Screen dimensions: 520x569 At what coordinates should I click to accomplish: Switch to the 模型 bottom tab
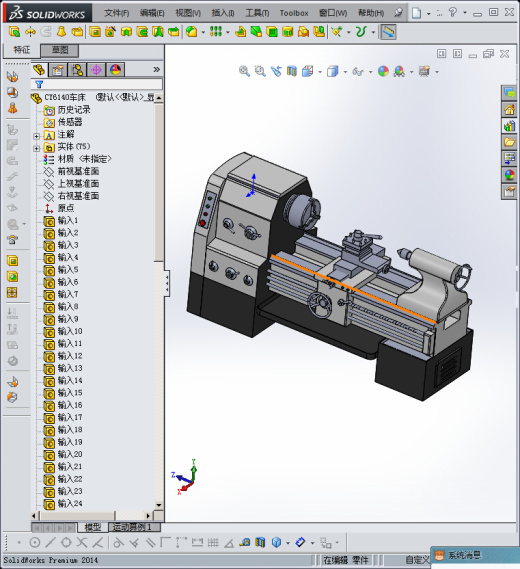(x=92, y=527)
